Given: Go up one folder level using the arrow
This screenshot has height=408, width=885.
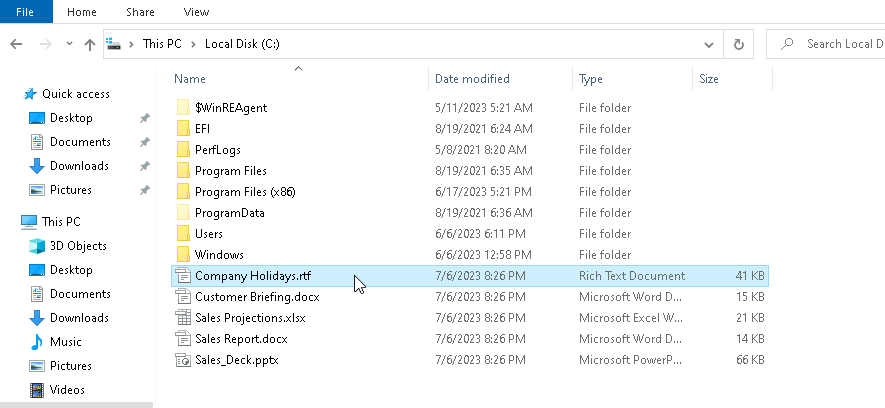Looking at the screenshot, I should pos(89,44).
